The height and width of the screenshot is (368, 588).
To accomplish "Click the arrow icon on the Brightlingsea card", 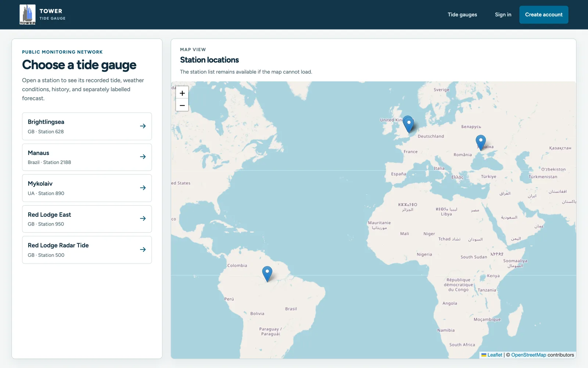I will 143,126.
